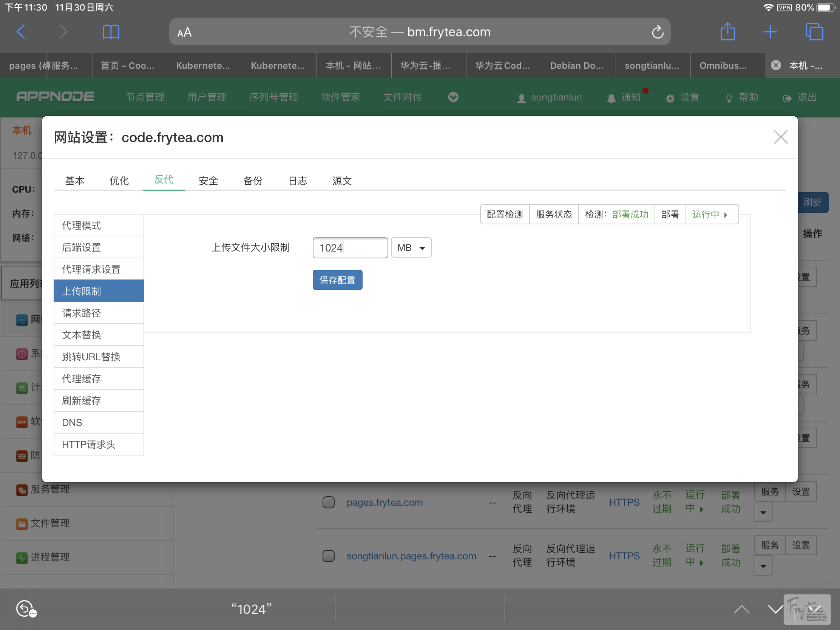Open the Safari bookmarks book icon

tap(111, 32)
